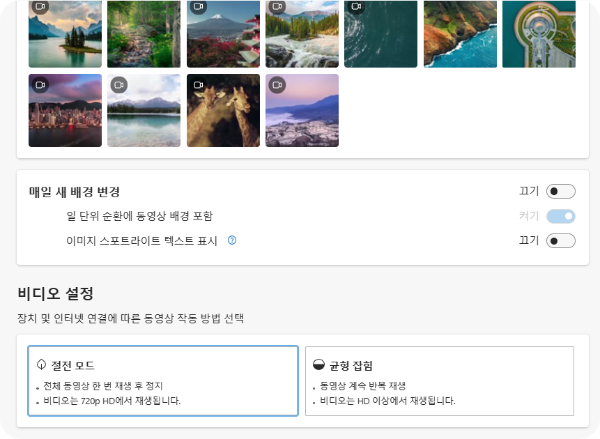Click video icon on purple terraces thumbnail
The height and width of the screenshot is (439, 600).
[x=277, y=85]
